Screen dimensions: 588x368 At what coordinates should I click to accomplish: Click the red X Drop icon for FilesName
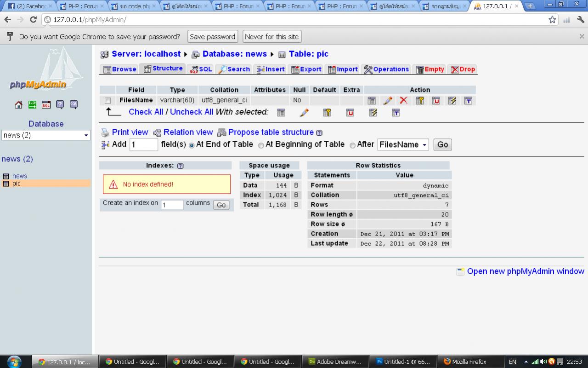click(x=403, y=100)
